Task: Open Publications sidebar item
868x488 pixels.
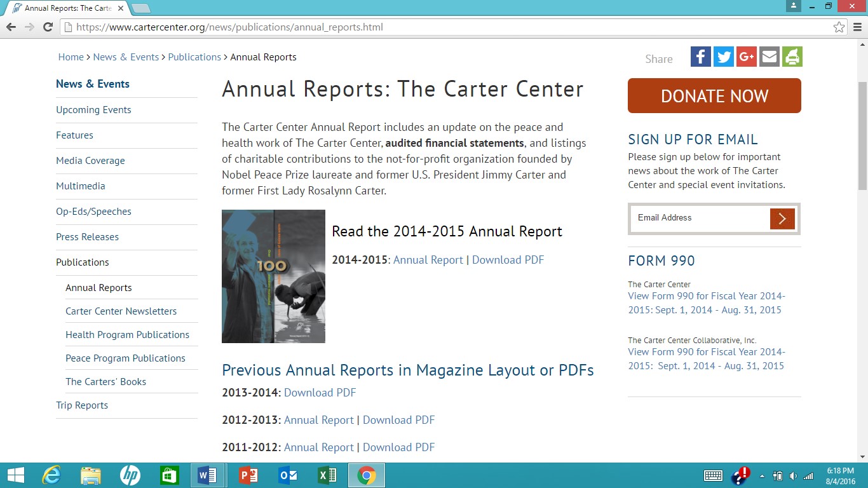Action: (x=83, y=262)
